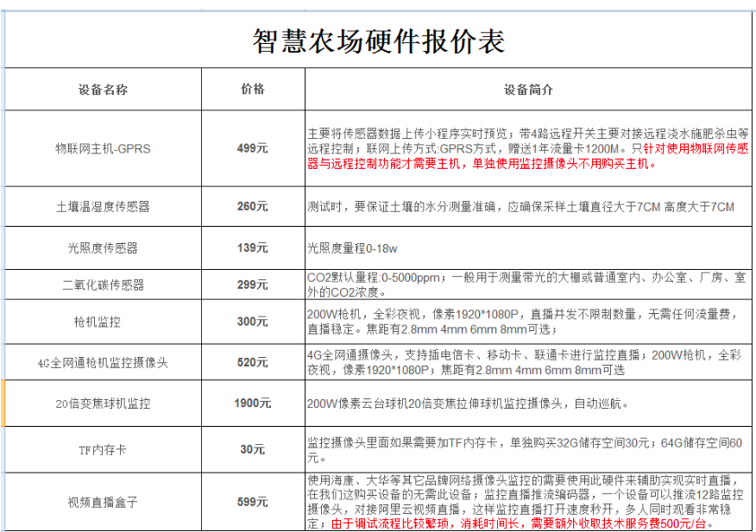The image size is (756, 532).
Task: Select the cell 二氧化碳传感器
Action: pyautogui.click(x=104, y=285)
